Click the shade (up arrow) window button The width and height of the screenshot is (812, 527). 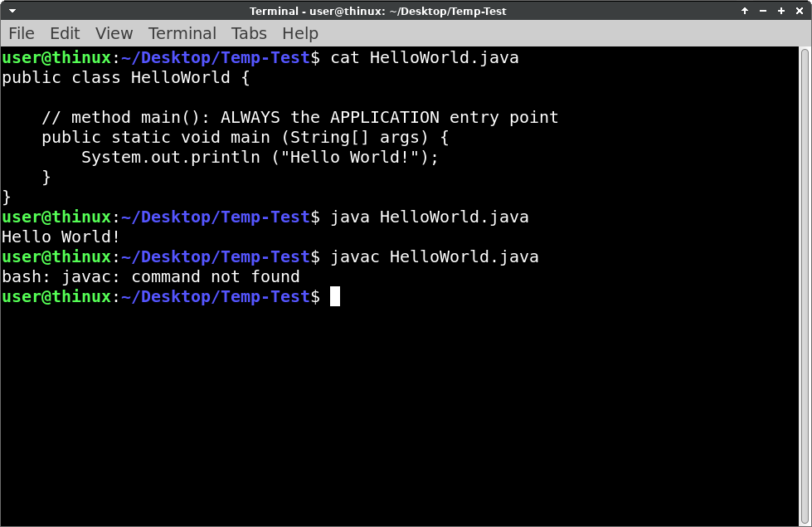click(745, 11)
